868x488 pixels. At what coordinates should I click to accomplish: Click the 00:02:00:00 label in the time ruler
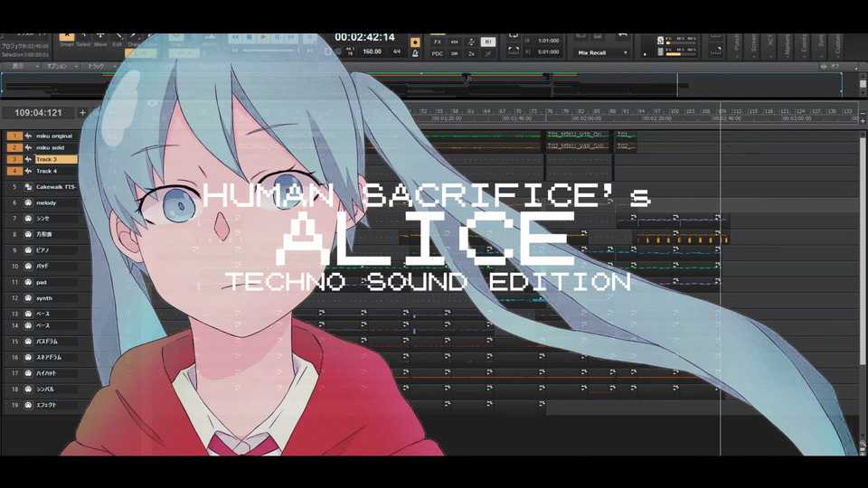(x=586, y=118)
